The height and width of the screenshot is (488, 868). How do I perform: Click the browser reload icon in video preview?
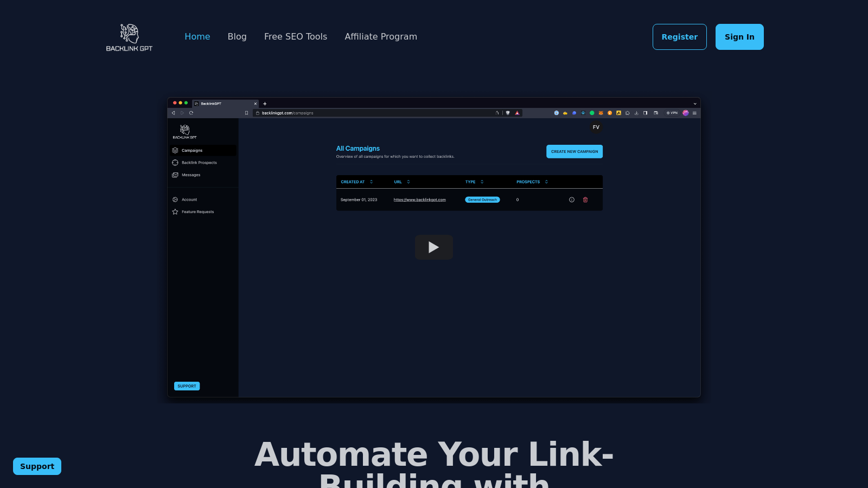(x=191, y=113)
